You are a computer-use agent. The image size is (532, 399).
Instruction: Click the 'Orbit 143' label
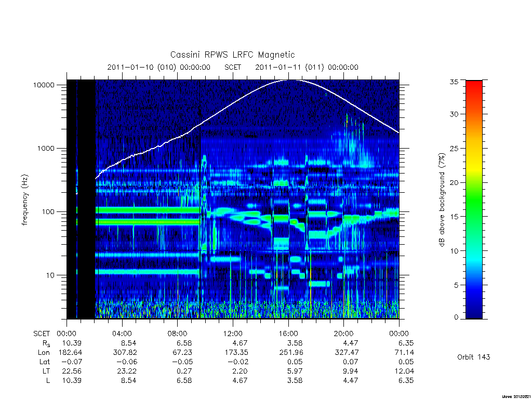474,357
